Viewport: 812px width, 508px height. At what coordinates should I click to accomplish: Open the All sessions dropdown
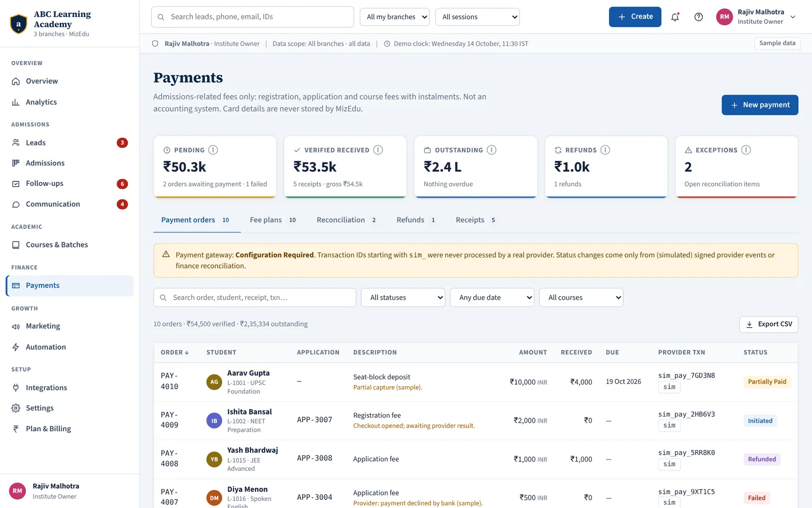tap(478, 17)
